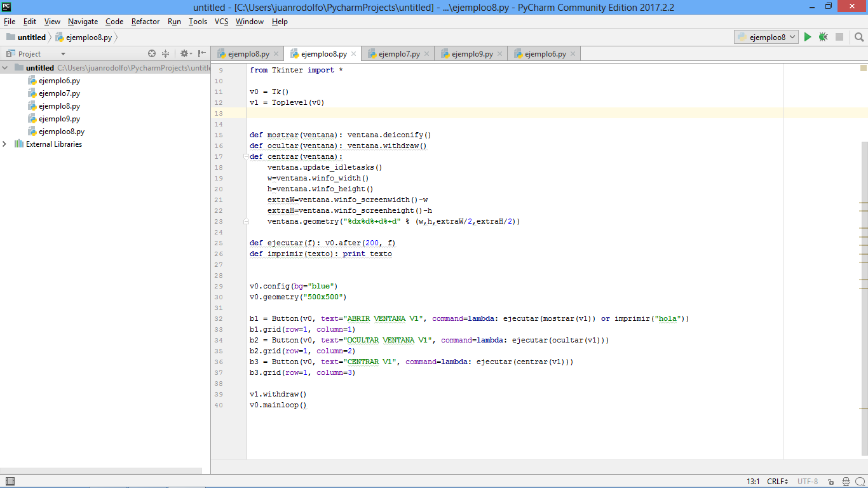The height and width of the screenshot is (488, 868).
Task: Collapse all items in the Project tree
Action: [166, 53]
